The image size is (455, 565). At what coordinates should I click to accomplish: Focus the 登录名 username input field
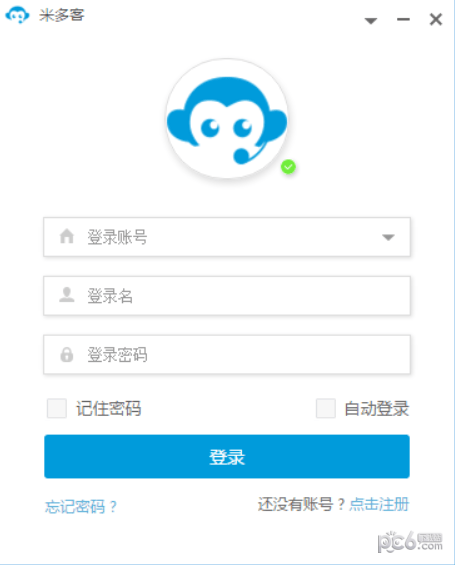click(227, 296)
